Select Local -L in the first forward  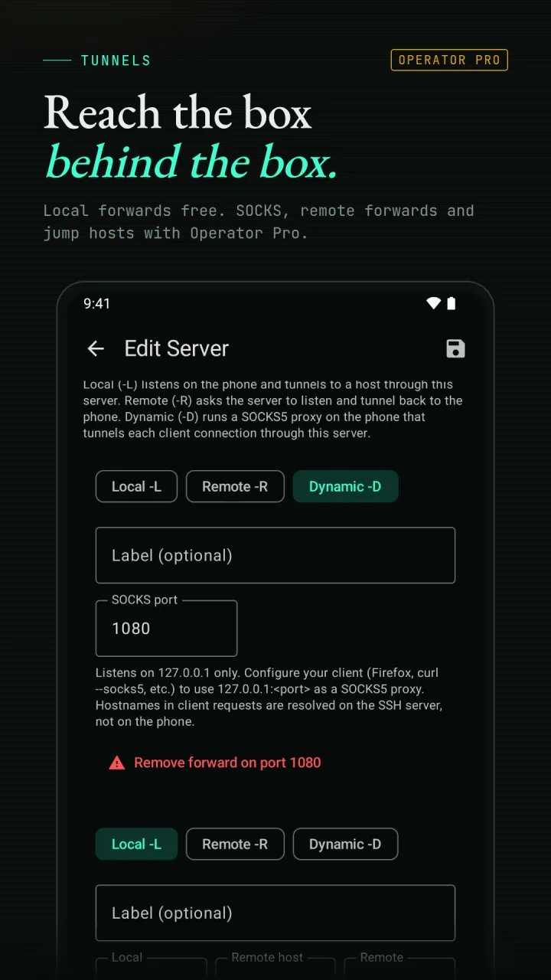click(136, 487)
